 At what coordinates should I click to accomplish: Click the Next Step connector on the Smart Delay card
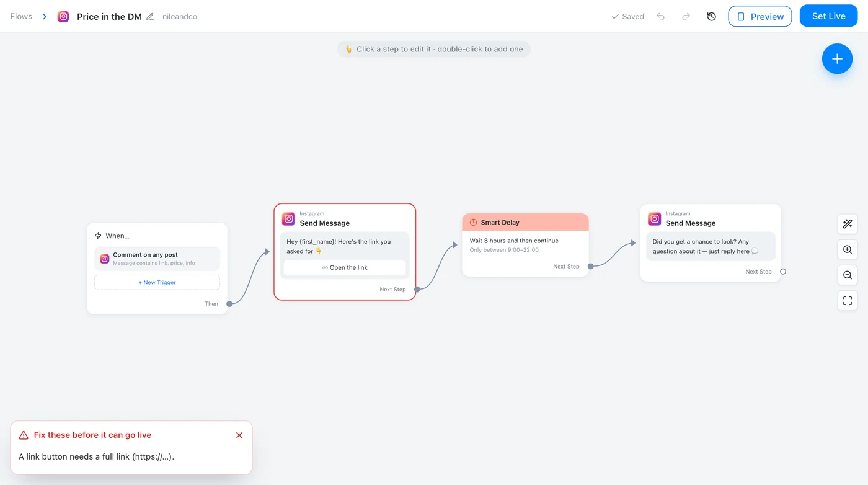(x=591, y=267)
